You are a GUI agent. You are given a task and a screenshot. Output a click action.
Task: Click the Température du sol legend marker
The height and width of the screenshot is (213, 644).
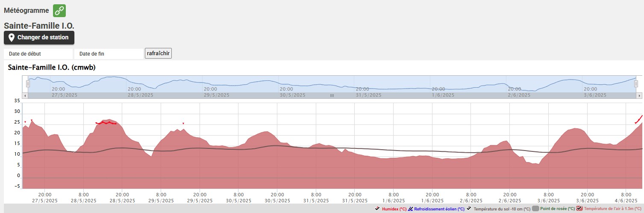point(469,209)
